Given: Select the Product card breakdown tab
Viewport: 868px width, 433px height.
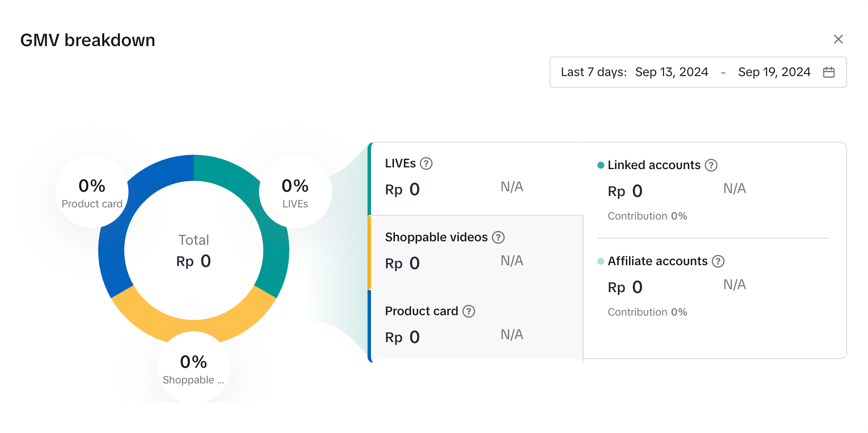Looking at the screenshot, I should click(476, 326).
